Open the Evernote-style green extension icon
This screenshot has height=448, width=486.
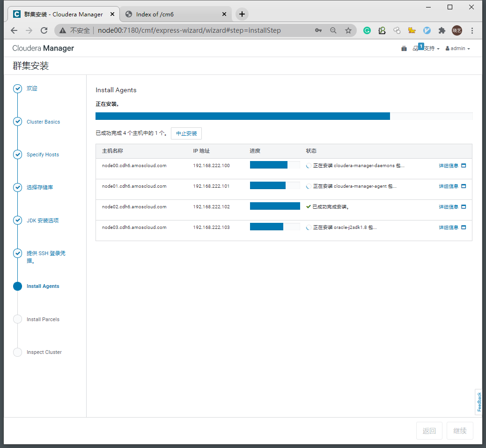(x=382, y=30)
